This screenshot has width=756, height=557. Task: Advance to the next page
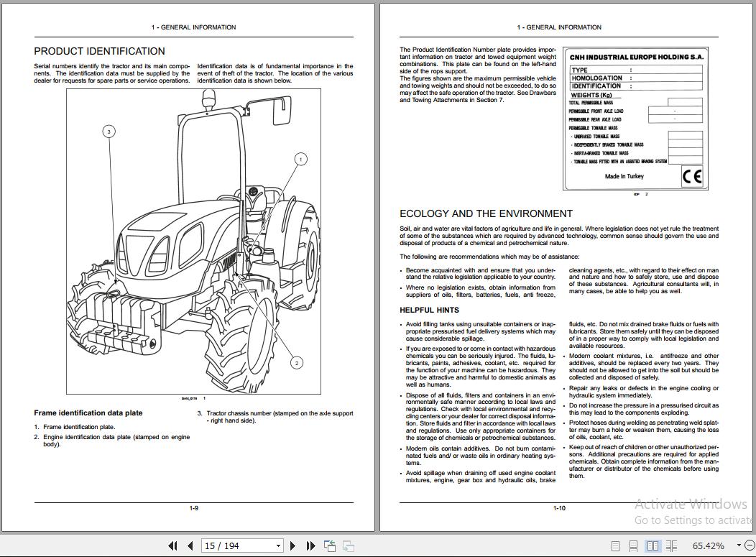pos(293,546)
